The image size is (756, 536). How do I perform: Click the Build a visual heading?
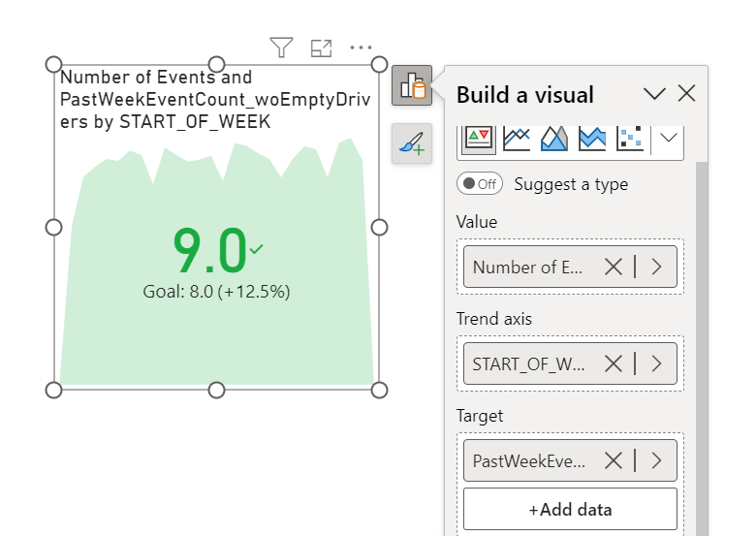(x=525, y=94)
